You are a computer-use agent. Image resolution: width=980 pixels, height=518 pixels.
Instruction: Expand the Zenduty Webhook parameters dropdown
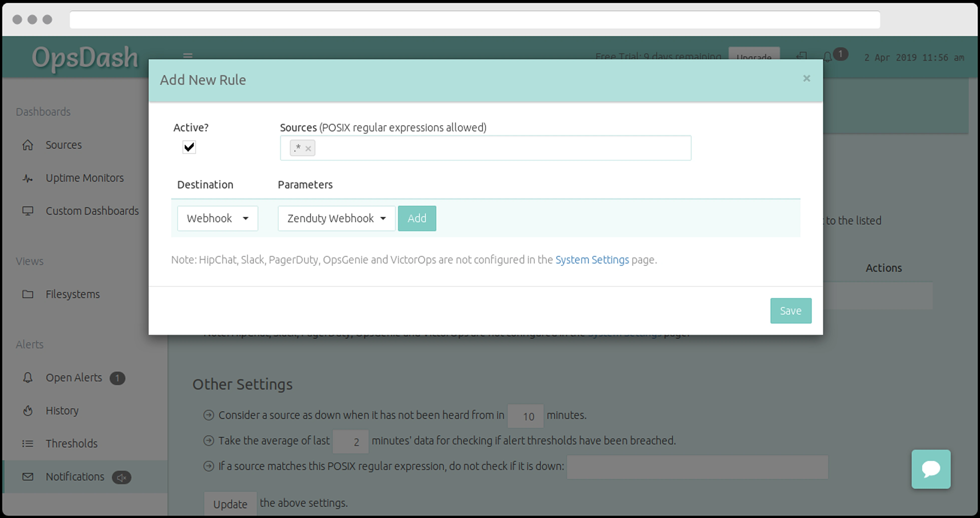click(336, 218)
